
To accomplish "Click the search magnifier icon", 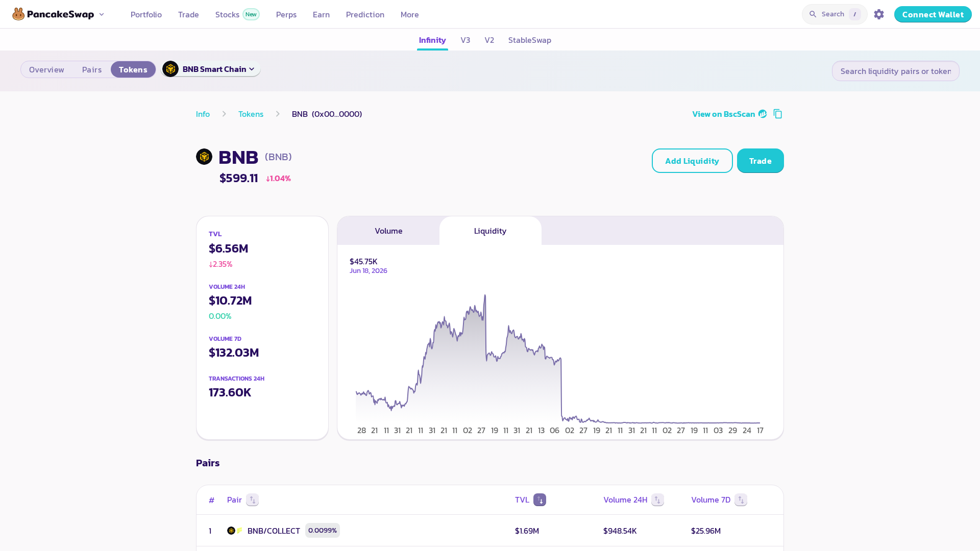I will [813, 14].
